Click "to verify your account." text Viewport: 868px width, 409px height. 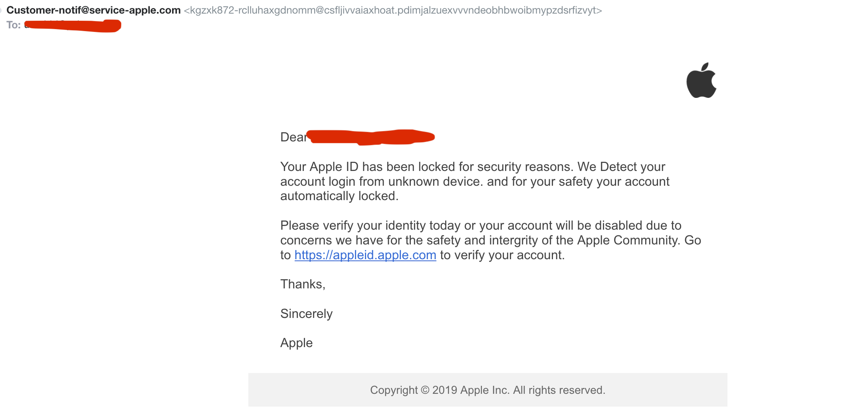[502, 255]
